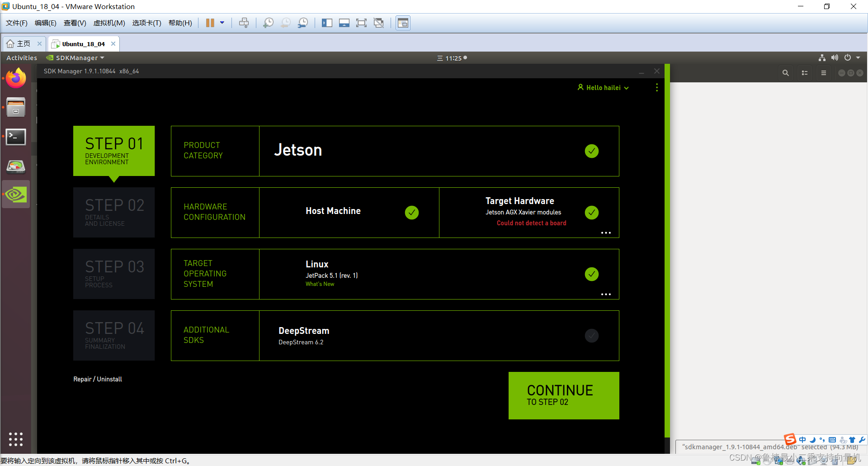Screen dimensions: 868x466
Task: Open the 编辑(E) menu
Action: click(x=46, y=23)
